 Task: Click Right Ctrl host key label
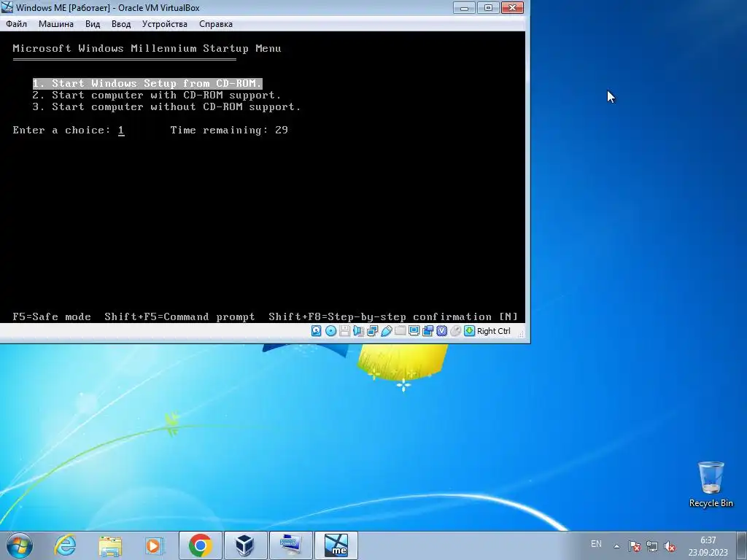tap(494, 331)
